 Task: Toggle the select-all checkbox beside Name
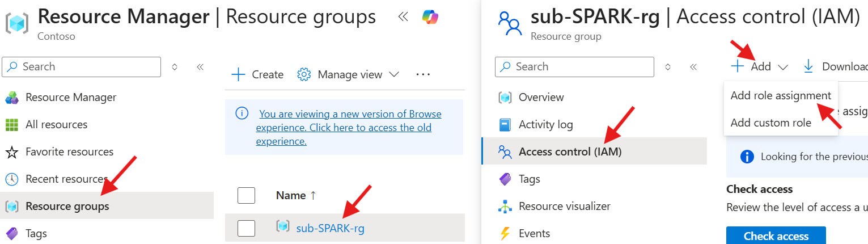click(x=246, y=195)
